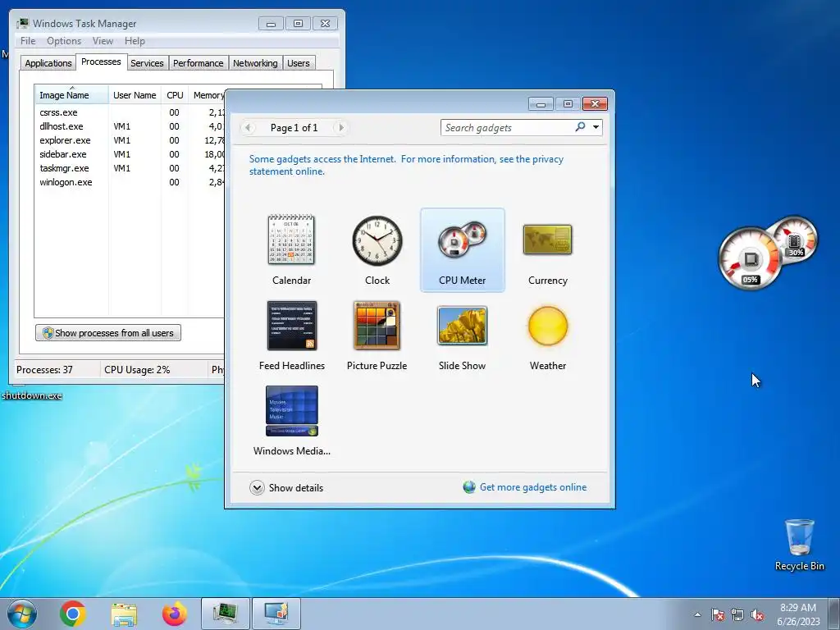840x630 pixels.
Task: Open the Windows Start button
Action: click(x=22, y=614)
